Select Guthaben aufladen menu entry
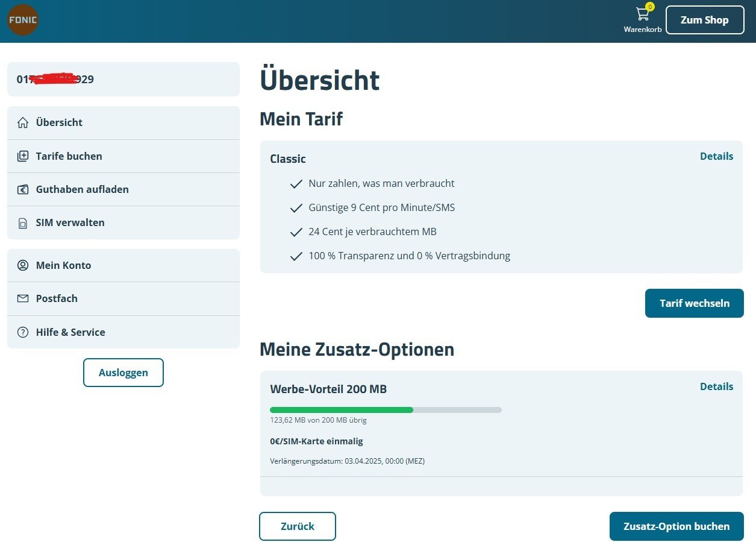This screenshot has height=542, width=756. (x=82, y=189)
